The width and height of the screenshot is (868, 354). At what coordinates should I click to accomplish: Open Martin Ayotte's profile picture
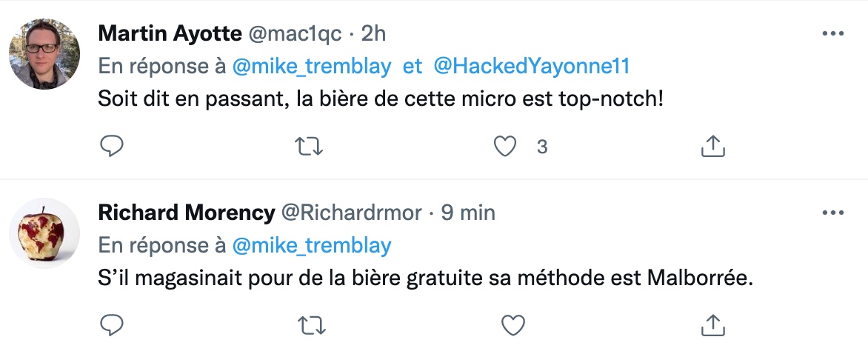44,53
